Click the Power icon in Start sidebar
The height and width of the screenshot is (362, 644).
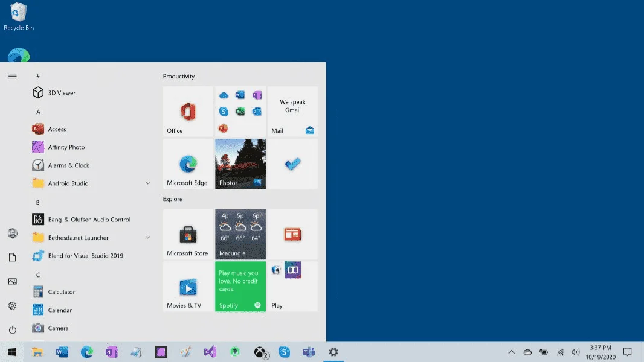[12, 330]
